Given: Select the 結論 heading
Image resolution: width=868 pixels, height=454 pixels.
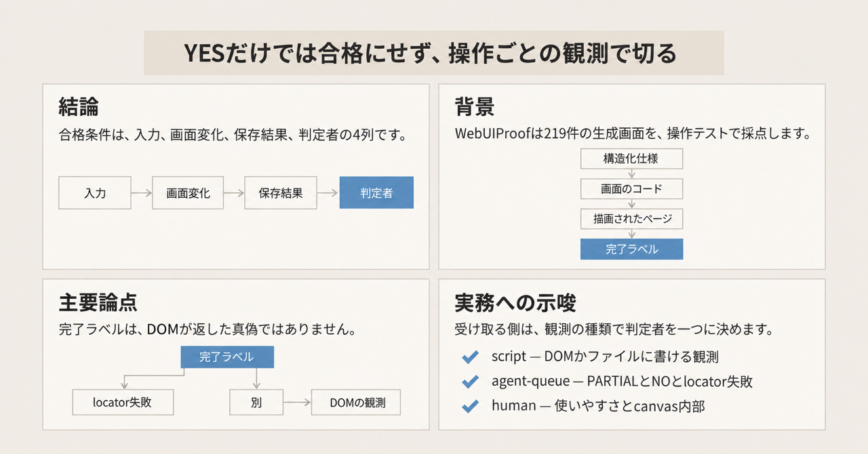Looking at the screenshot, I should click(x=79, y=107).
